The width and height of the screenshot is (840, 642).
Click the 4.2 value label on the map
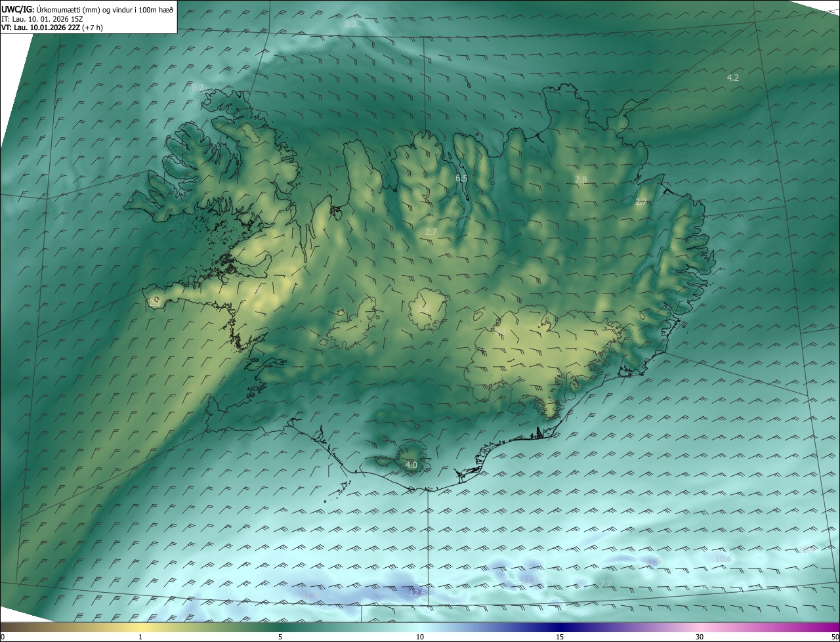[x=733, y=77]
